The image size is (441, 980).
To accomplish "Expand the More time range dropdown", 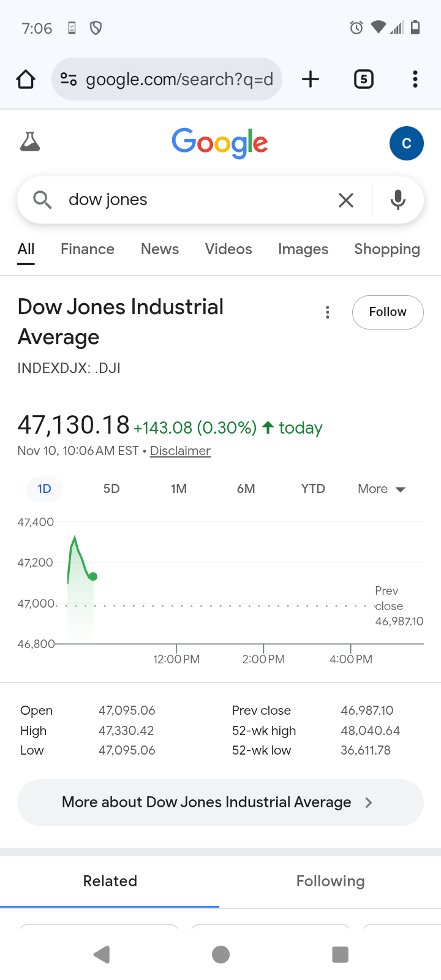I will coord(382,489).
